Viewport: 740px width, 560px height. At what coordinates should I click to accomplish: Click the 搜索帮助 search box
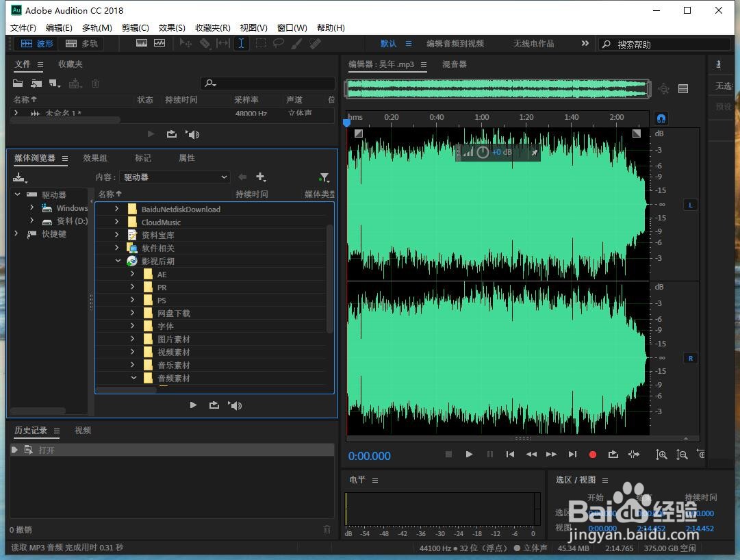(x=665, y=44)
